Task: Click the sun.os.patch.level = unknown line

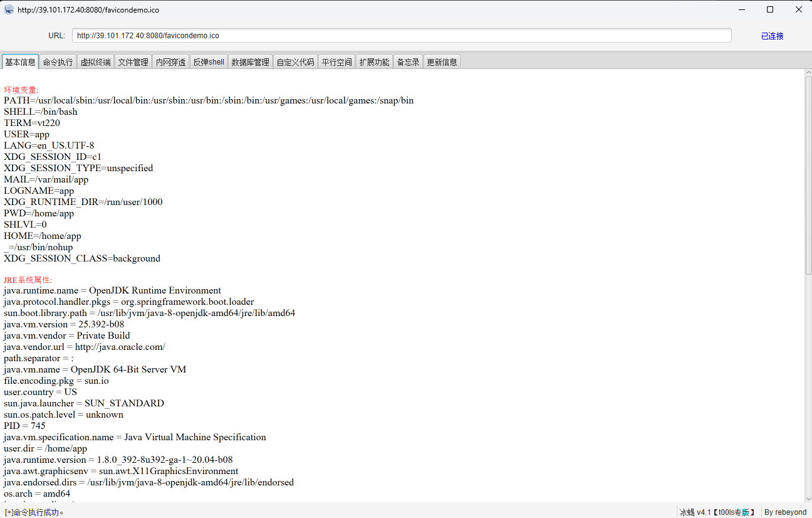Action: [63, 415]
